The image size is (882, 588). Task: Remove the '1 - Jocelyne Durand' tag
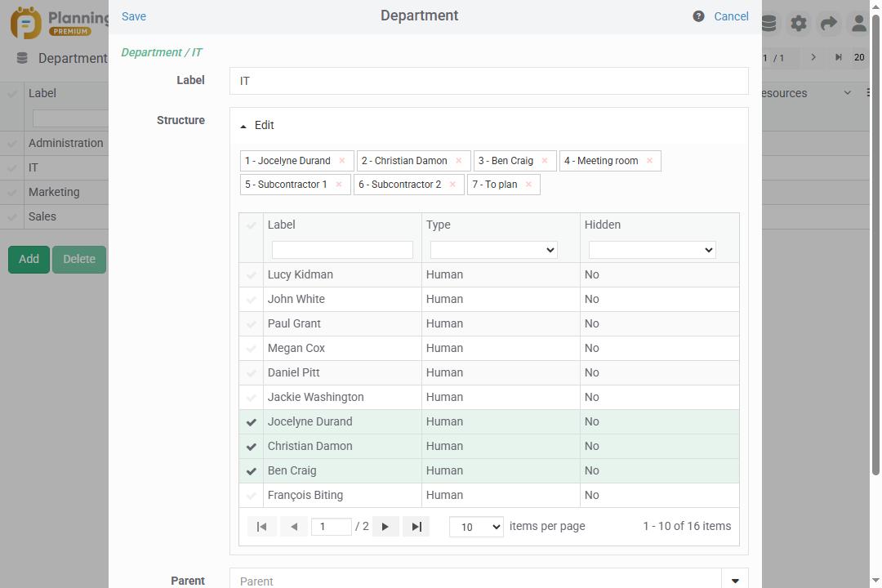click(x=342, y=161)
